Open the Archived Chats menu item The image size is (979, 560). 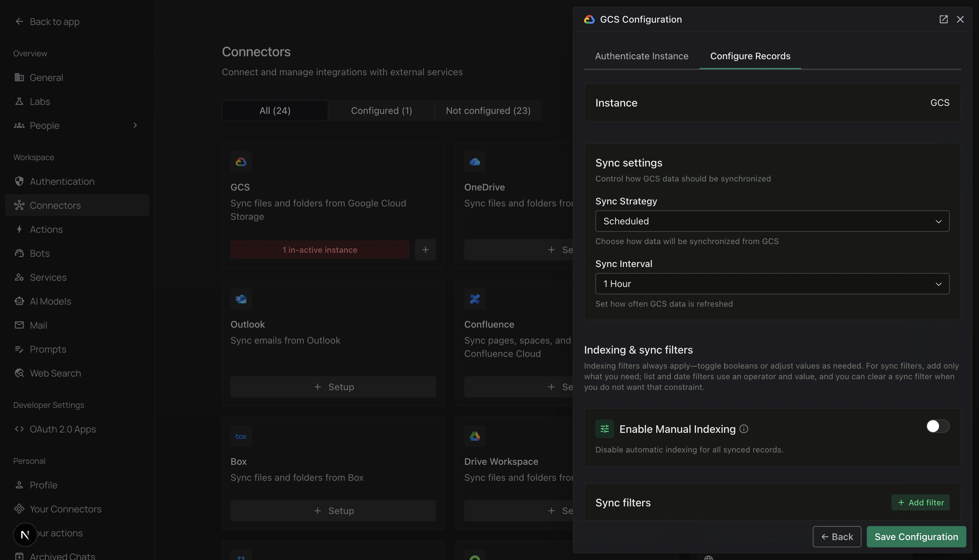[62, 556]
